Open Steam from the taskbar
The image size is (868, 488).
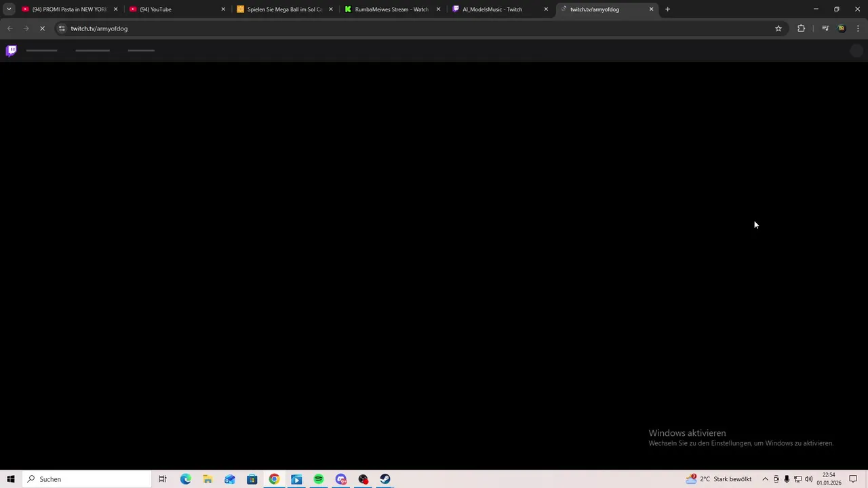385,479
